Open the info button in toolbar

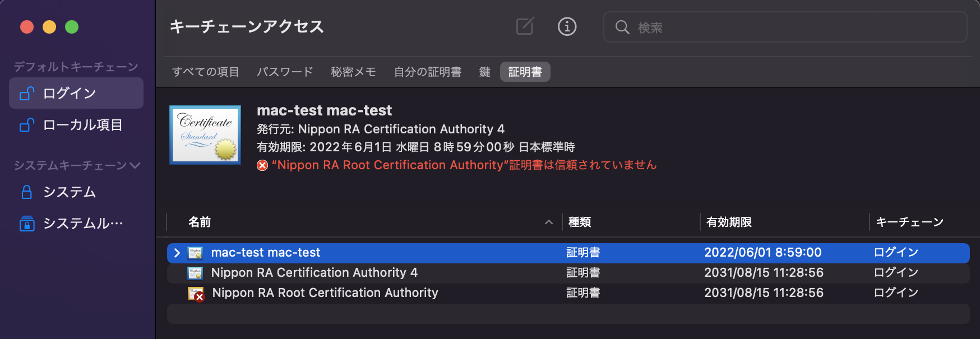coord(567,26)
